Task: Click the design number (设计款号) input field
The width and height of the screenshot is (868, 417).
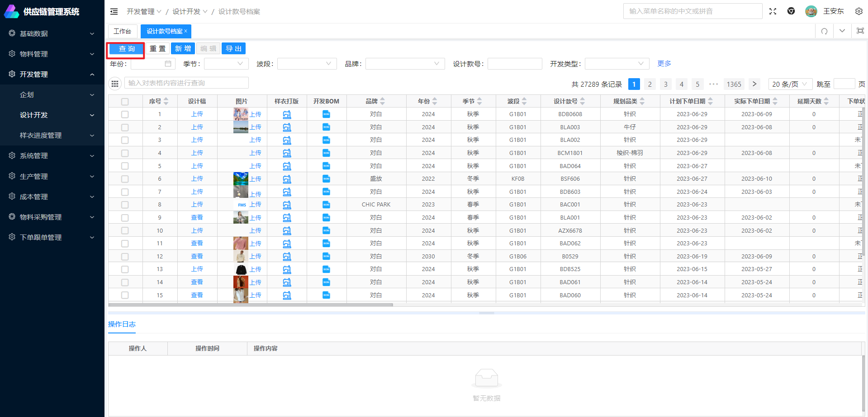Action: pos(514,64)
